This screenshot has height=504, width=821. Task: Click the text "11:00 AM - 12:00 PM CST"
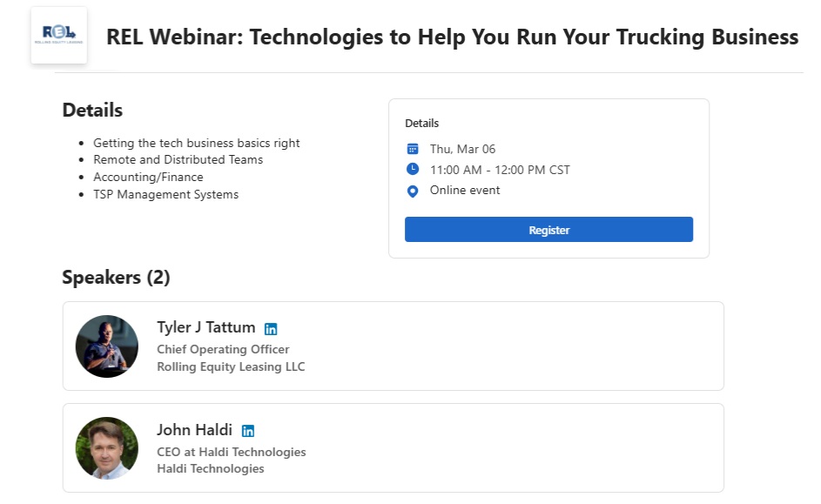click(500, 170)
